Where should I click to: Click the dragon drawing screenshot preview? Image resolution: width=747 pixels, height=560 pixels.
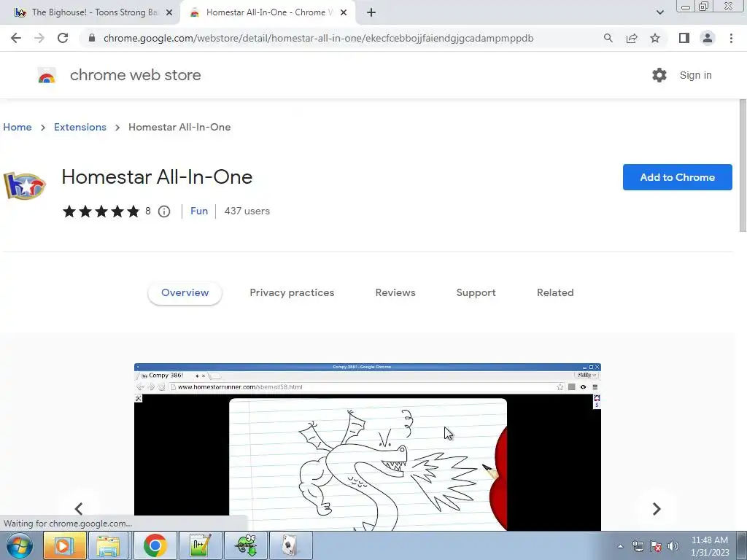tap(368, 447)
